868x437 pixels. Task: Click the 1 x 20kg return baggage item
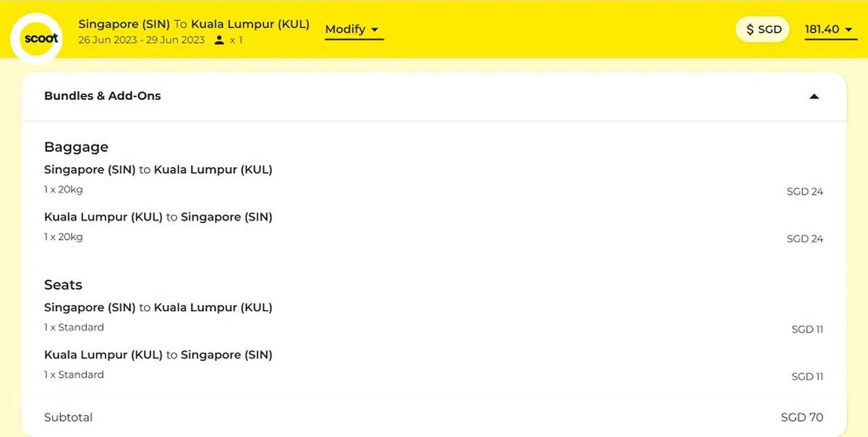click(64, 237)
